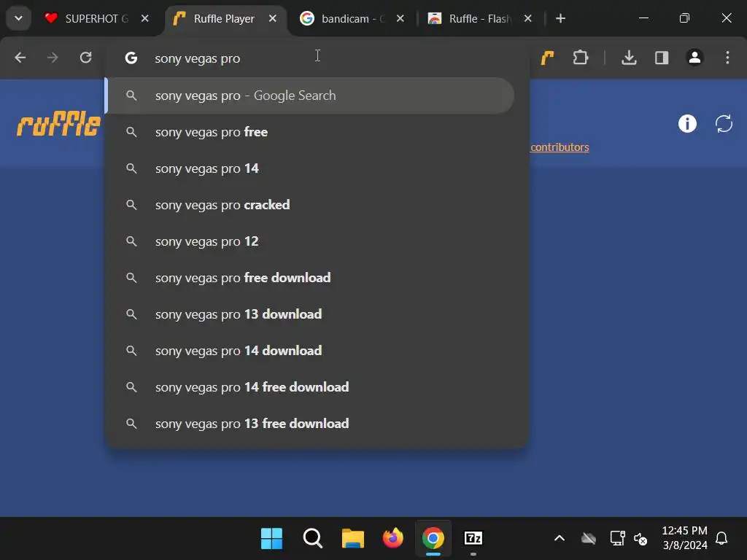
Task: Follow the contributors link
Action: pyautogui.click(x=560, y=147)
